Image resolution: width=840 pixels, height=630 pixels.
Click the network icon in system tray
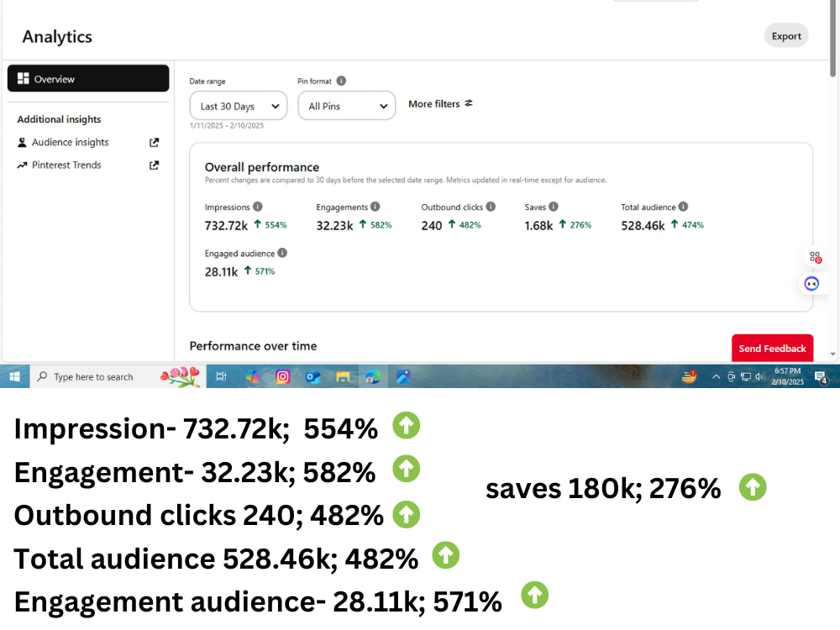[746, 376]
